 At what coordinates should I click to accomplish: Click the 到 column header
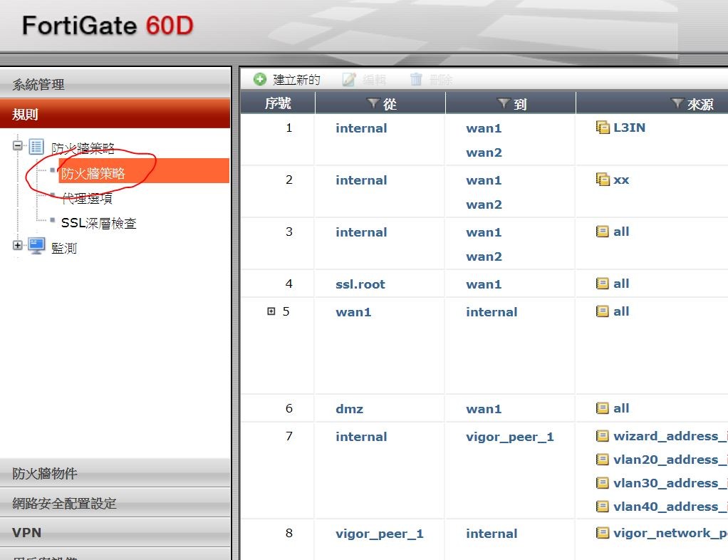tap(511, 103)
